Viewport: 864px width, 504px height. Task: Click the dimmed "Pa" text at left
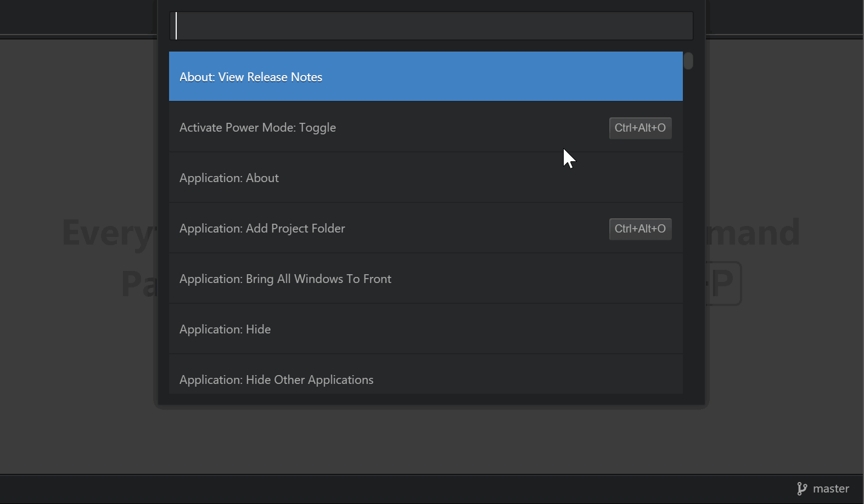coord(138,284)
